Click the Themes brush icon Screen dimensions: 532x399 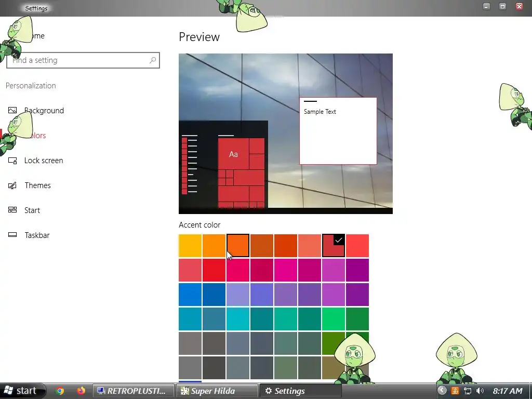[12, 185]
